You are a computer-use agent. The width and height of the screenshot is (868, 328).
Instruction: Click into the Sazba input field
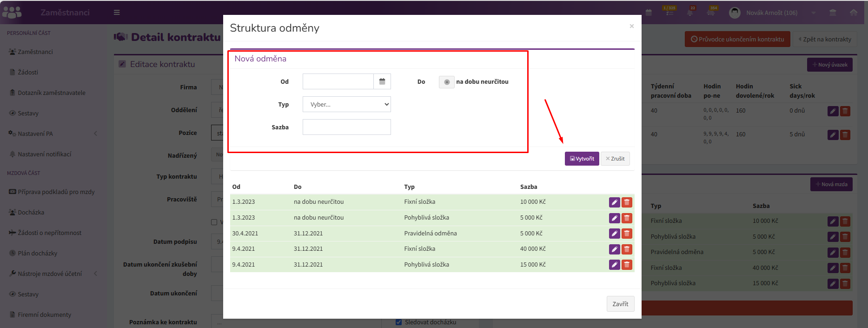coord(347,127)
